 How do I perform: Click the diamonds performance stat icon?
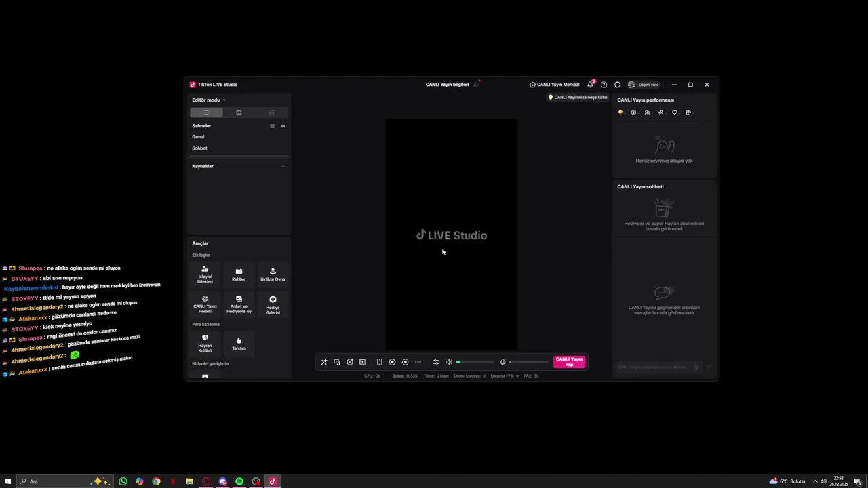click(621, 113)
